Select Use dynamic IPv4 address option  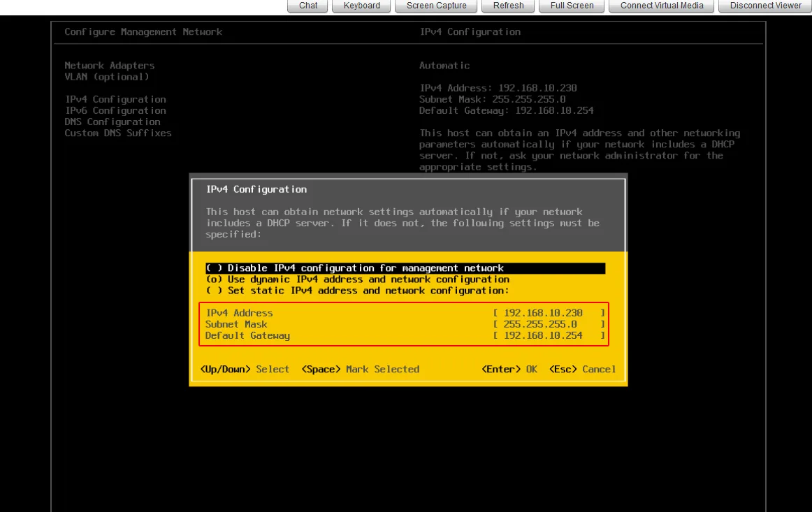click(x=358, y=279)
